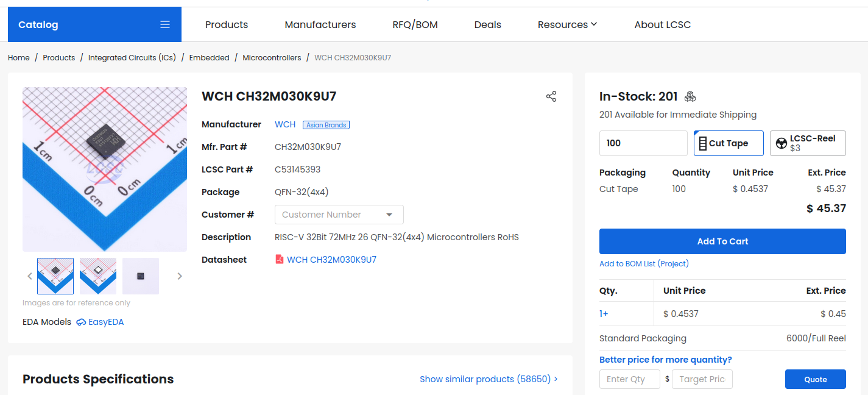Click the arrow after Show similar products
Image resolution: width=868 pixels, height=395 pixels.
pos(556,379)
